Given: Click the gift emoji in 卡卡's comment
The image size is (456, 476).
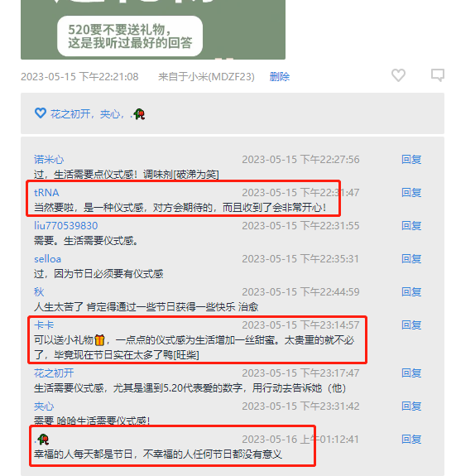Looking at the screenshot, I should (x=99, y=340).
